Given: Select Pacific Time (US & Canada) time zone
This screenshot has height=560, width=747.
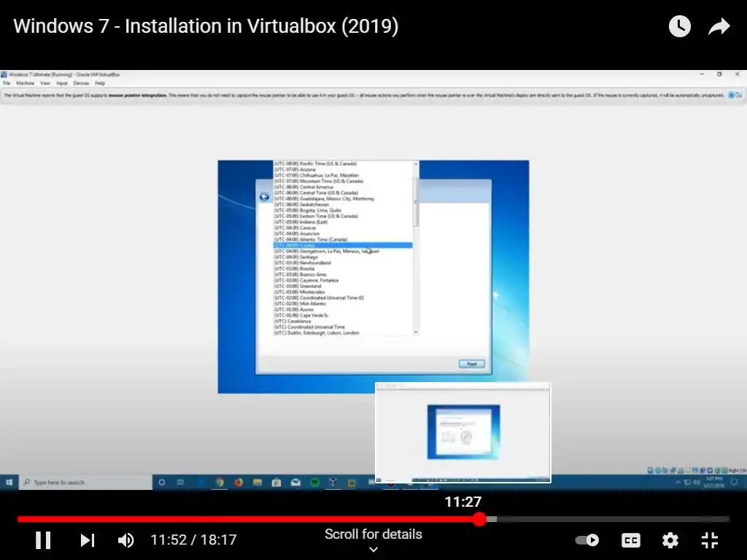Looking at the screenshot, I should point(343,164).
